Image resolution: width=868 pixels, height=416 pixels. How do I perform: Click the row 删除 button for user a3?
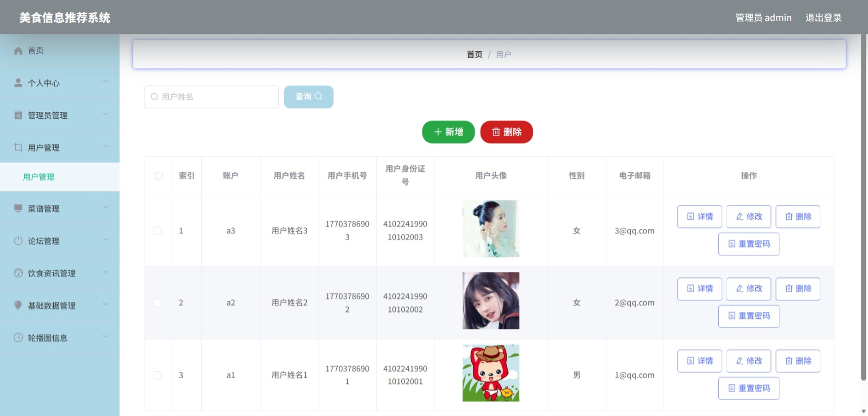click(x=798, y=216)
